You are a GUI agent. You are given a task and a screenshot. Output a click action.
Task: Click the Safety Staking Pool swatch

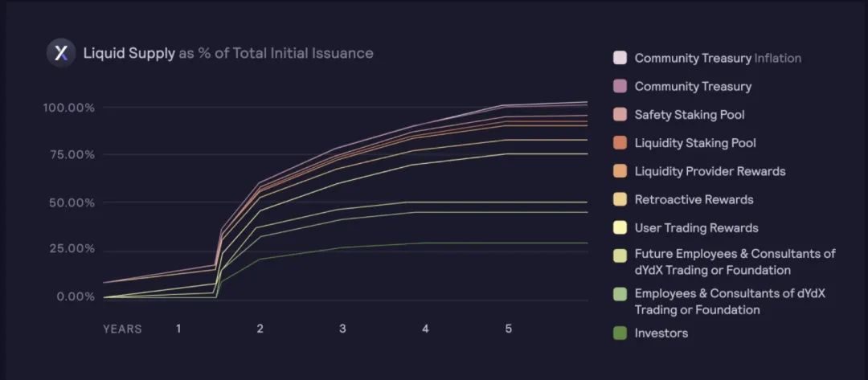(x=620, y=115)
